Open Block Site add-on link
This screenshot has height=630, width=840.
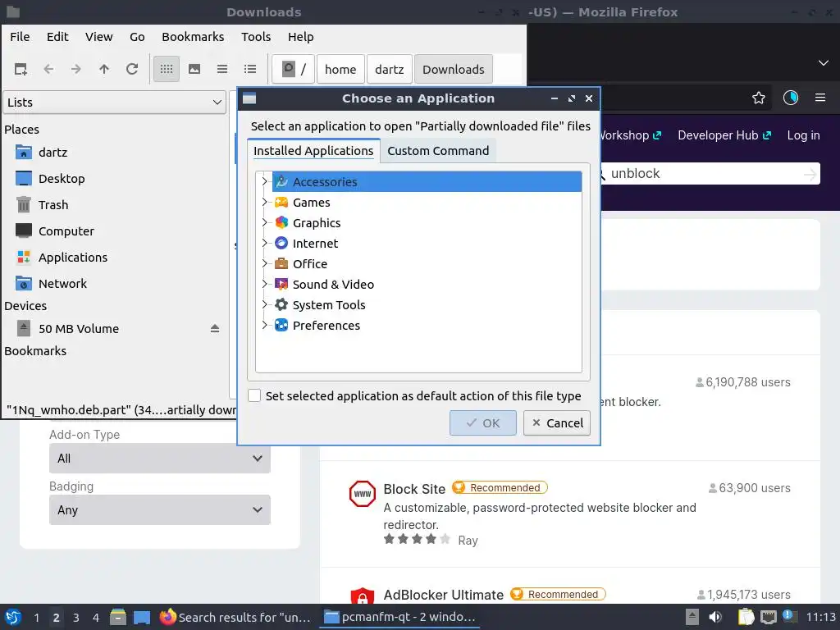414,489
